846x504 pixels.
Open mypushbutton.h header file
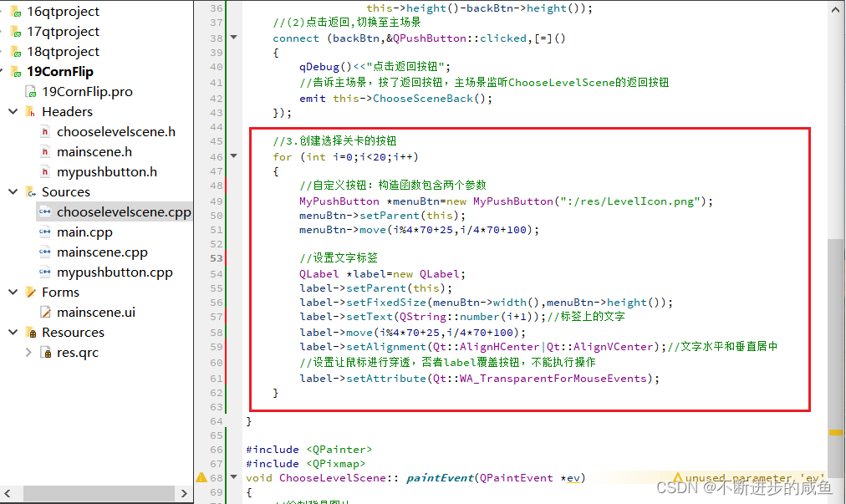coord(107,171)
